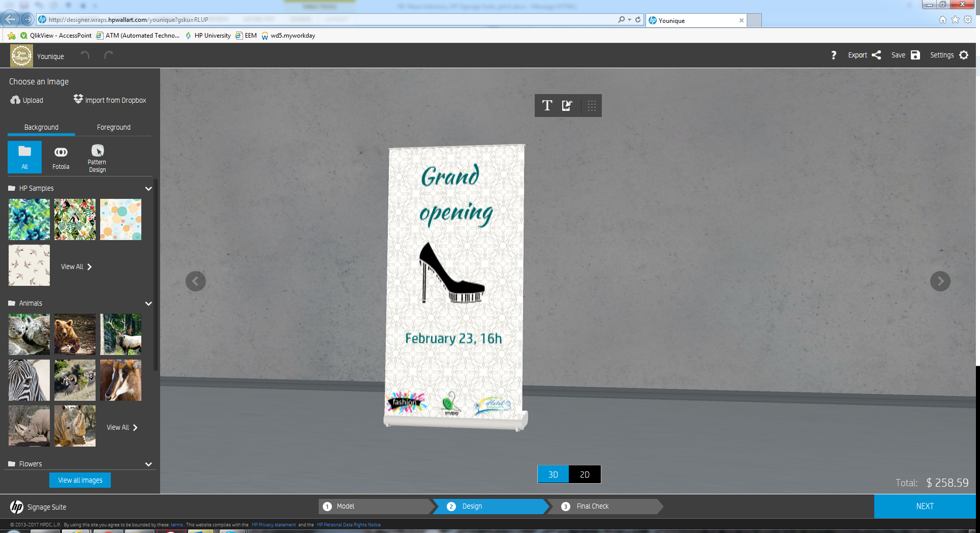The height and width of the screenshot is (533, 980).
Task: Open the image placement tool beside the Text tool
Action: pyautogui.click(x=567, y=106)
